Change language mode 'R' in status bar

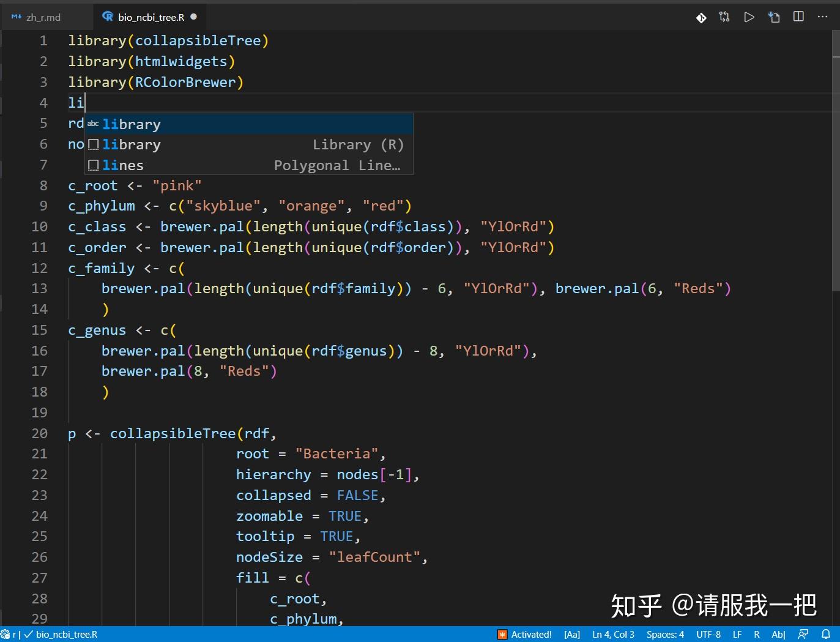(757, 635)
